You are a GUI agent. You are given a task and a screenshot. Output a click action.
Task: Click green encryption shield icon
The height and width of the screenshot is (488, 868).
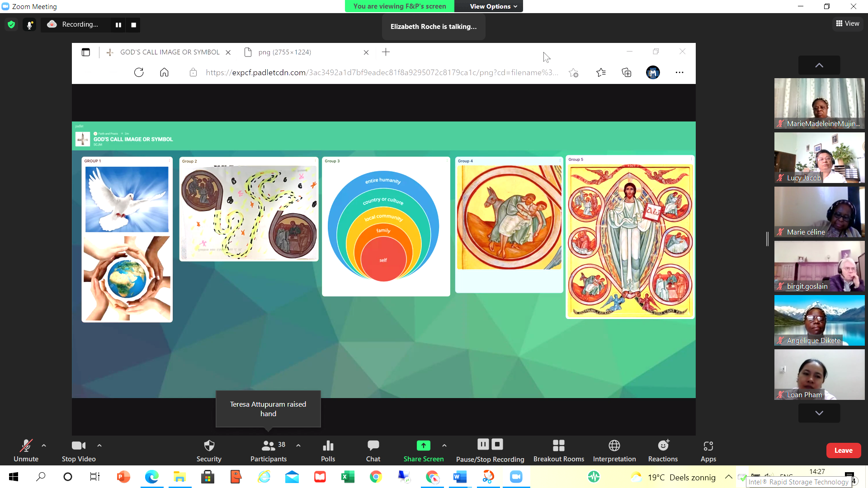pos(11,25)
